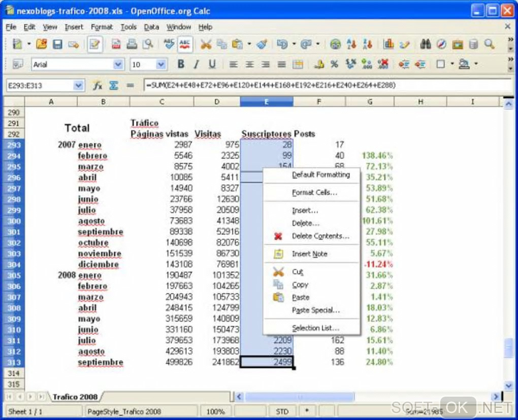Screen dimensions: 518x420
Task: Show Draw Functions
Action: (x=404, y=44)
